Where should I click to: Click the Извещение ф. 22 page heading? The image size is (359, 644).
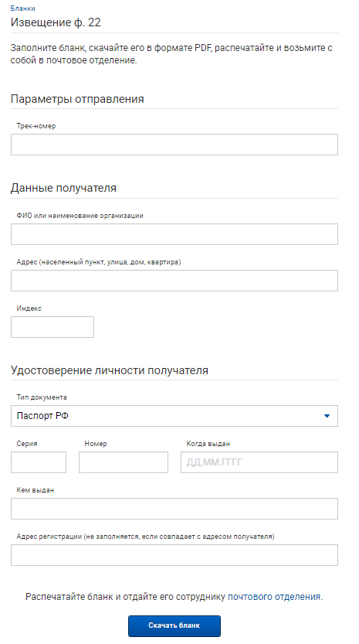pos(56,22)
